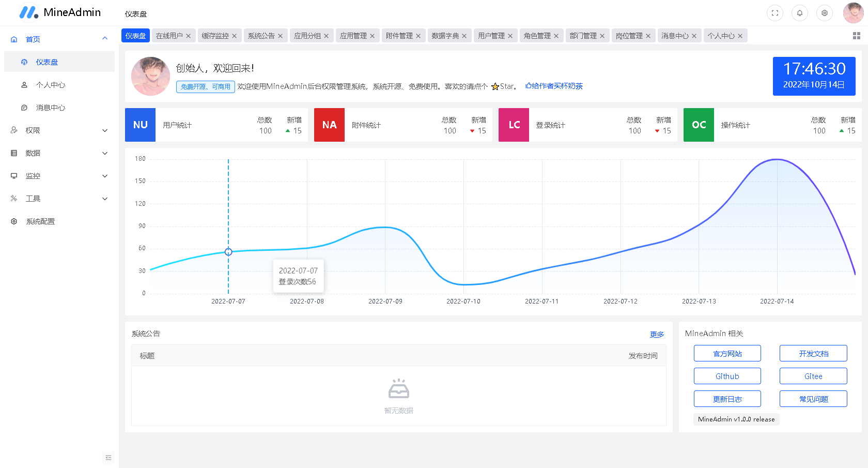Open 个人中心 in the sidebar
868x468 pixels.
click(x=59, y=85)
